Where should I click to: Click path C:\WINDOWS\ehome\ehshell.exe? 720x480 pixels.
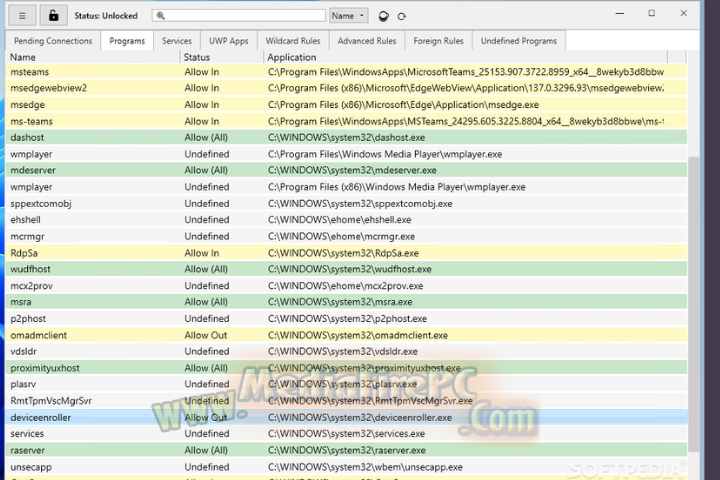coord(340,220)
